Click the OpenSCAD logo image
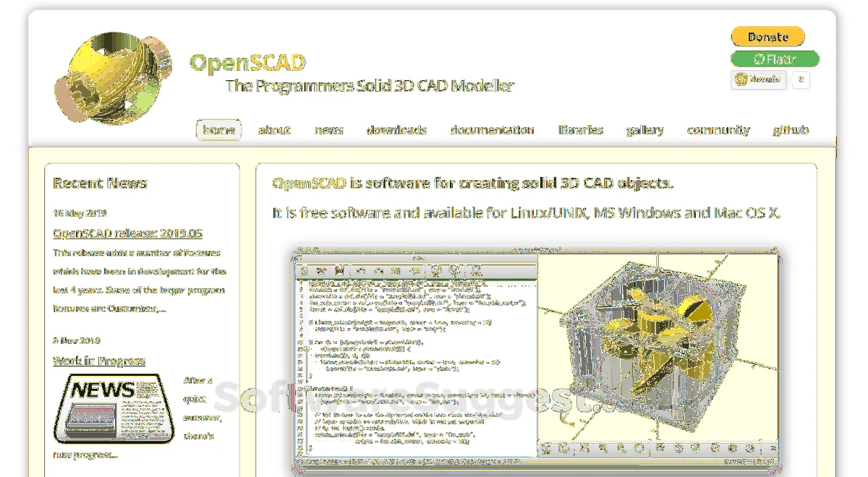Viewport: 868px width, 477px height. click(113, 77)
